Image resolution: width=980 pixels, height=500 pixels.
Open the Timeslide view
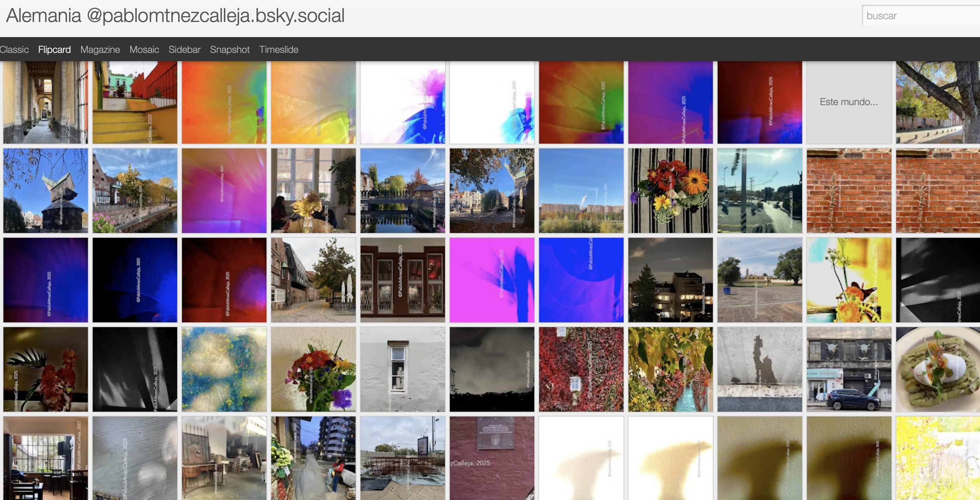[x=278, y=49]
